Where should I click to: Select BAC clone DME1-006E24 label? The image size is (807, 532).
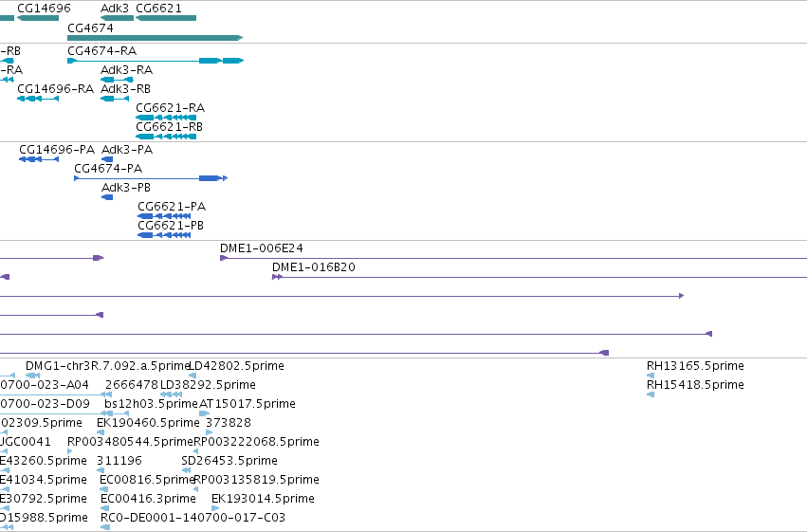(x=262, y=248)
